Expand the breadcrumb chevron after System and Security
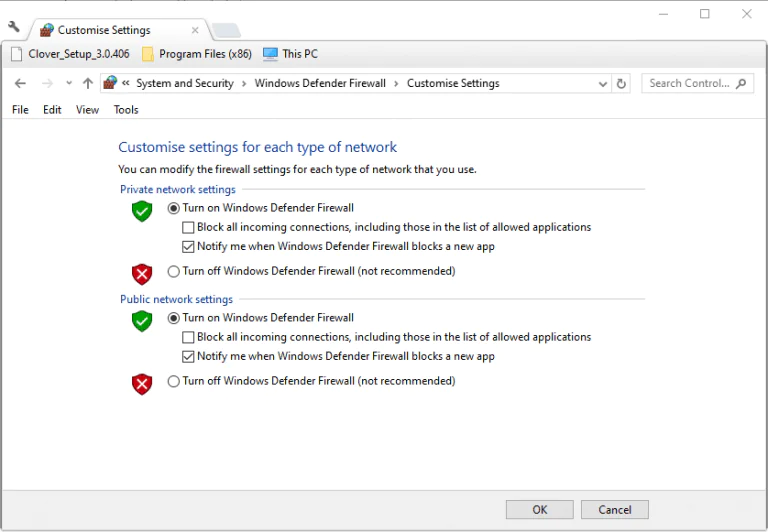The height and width of the screenshot is (532, 768). pos(244,84)
